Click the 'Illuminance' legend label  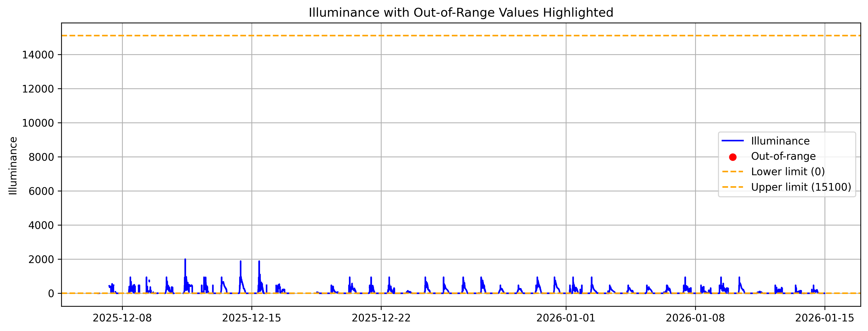point(780,141)
